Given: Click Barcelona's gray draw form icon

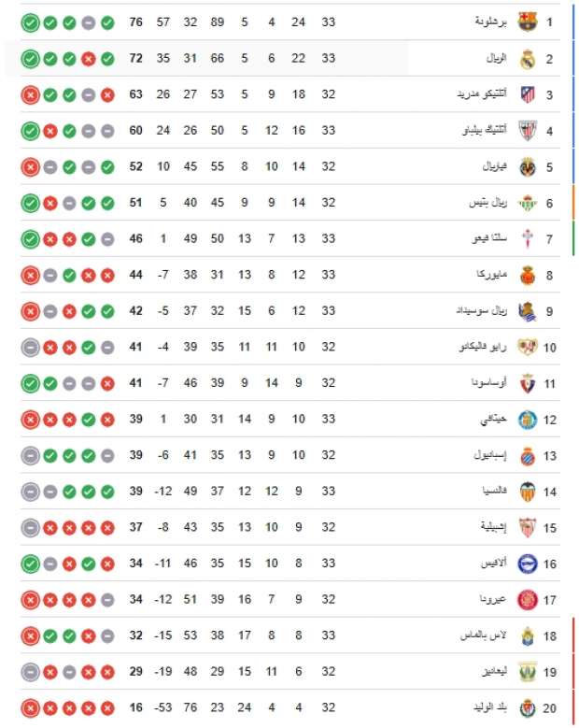Looking at the screenshot, I should pyautogui.click(x=88, y=21).
